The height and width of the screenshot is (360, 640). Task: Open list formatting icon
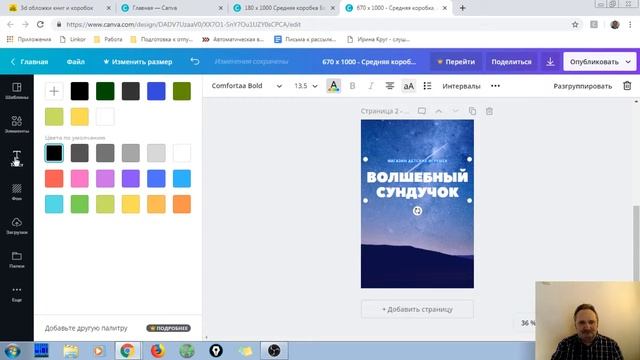(x=427, y=86)
